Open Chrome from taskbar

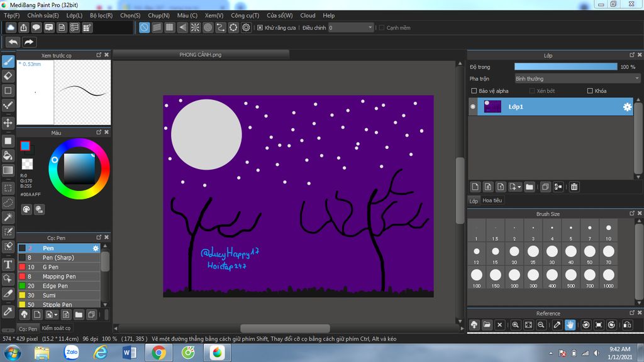click(158, 353)
